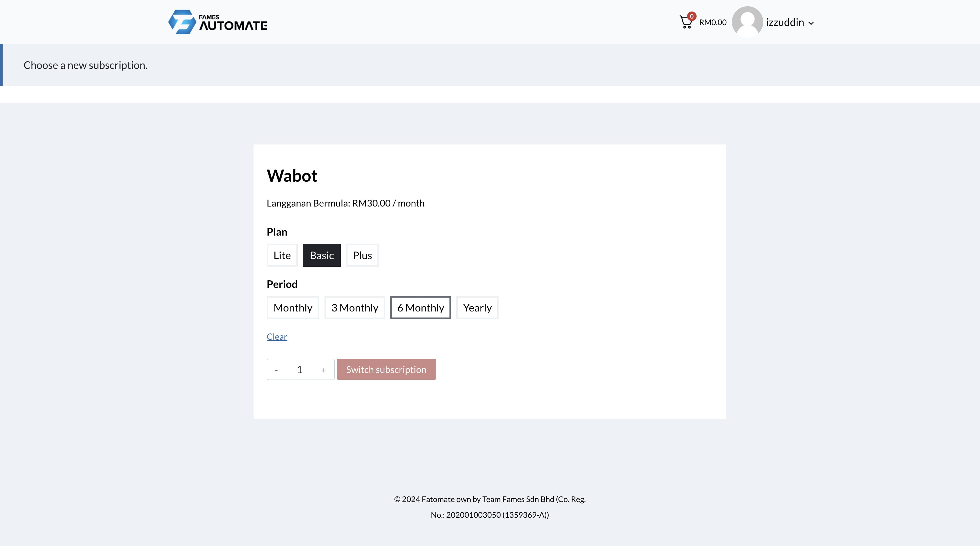Select the Monthly billing period
This screenshot has width=980, height=546.
pos(293,307)
